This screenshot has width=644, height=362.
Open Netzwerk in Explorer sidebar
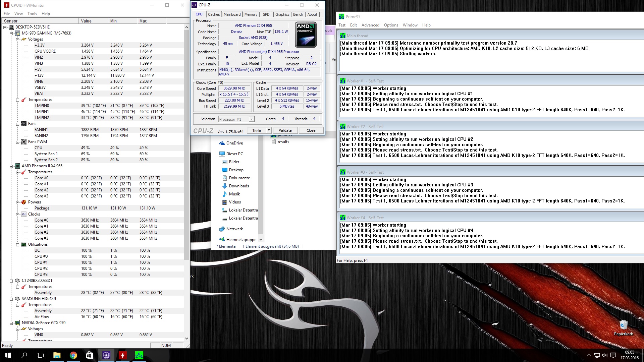231,229
